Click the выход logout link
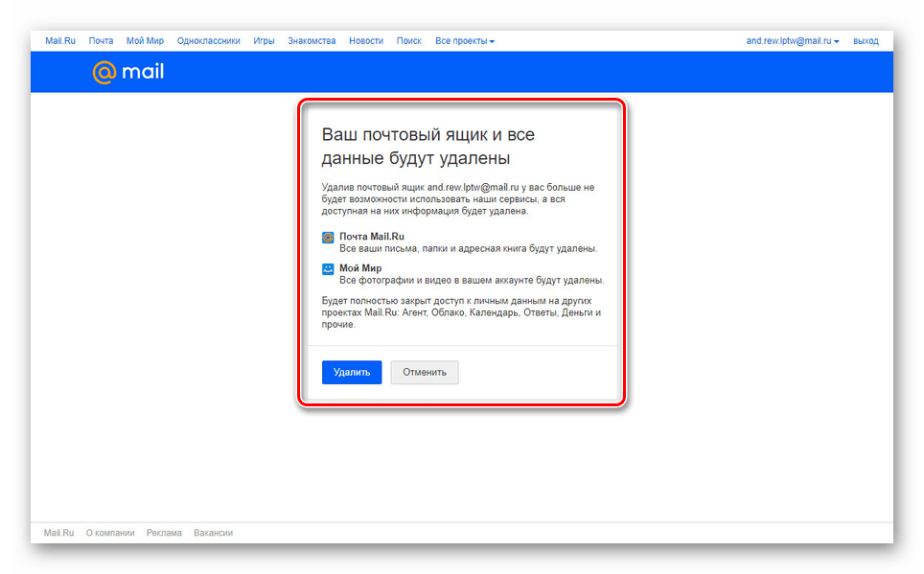The image size is (924, 574). click(866, 41)
